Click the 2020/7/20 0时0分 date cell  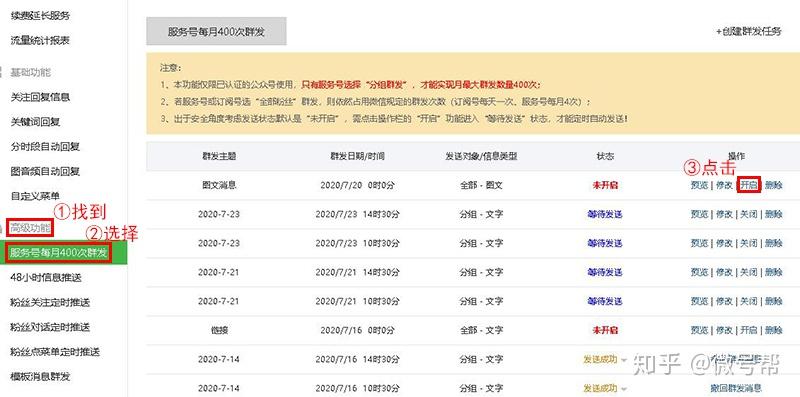357,185
